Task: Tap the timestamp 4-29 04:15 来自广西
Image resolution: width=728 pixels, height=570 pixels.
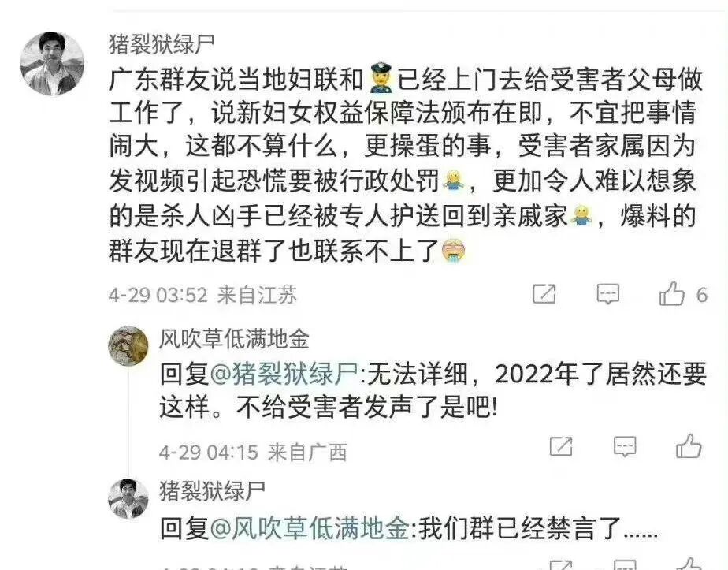Action: (x=253, y=452)
